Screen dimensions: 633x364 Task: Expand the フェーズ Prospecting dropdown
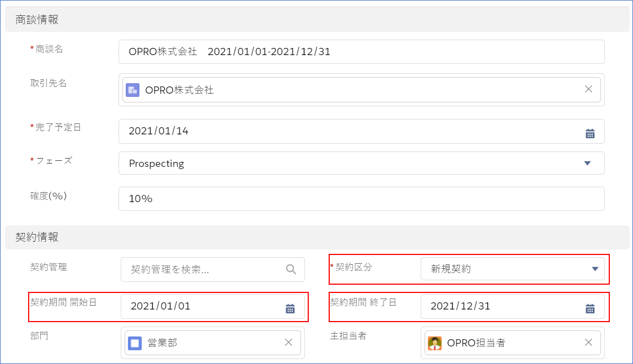click(587, 163)
